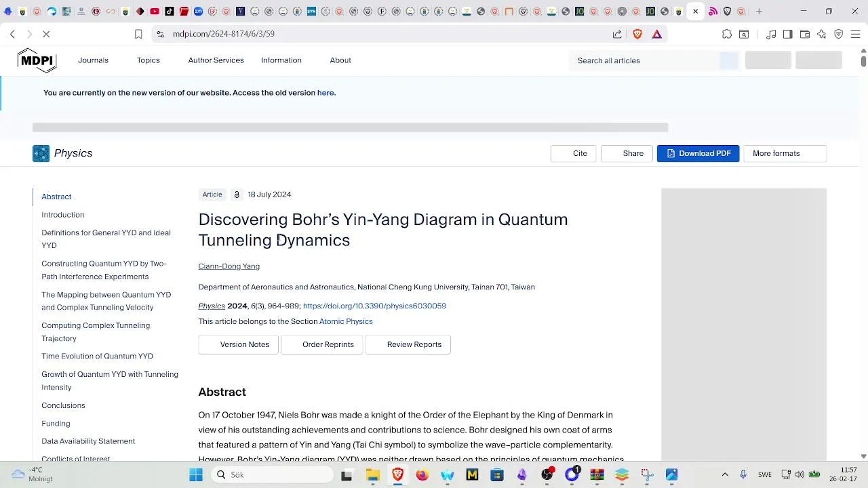
Task: Click the Physics journal citation link
Action: [x=212, y=306]
